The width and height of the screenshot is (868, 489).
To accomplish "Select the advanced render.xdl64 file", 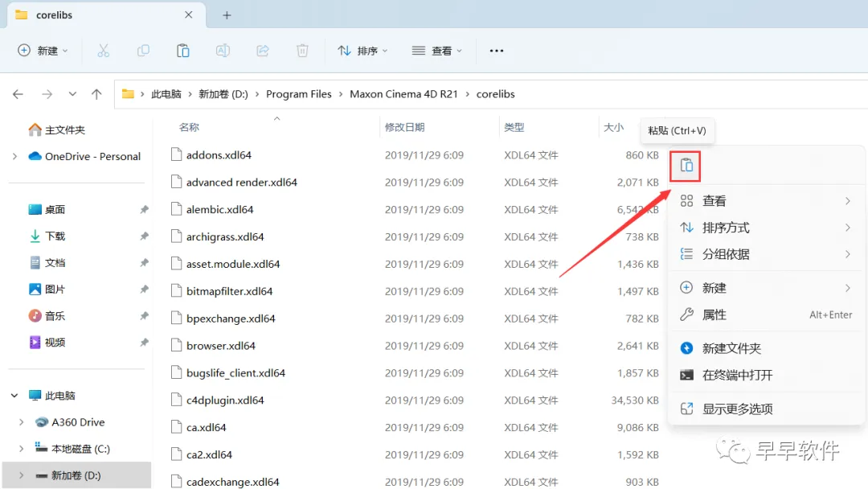I will click(x=242, y=183).
